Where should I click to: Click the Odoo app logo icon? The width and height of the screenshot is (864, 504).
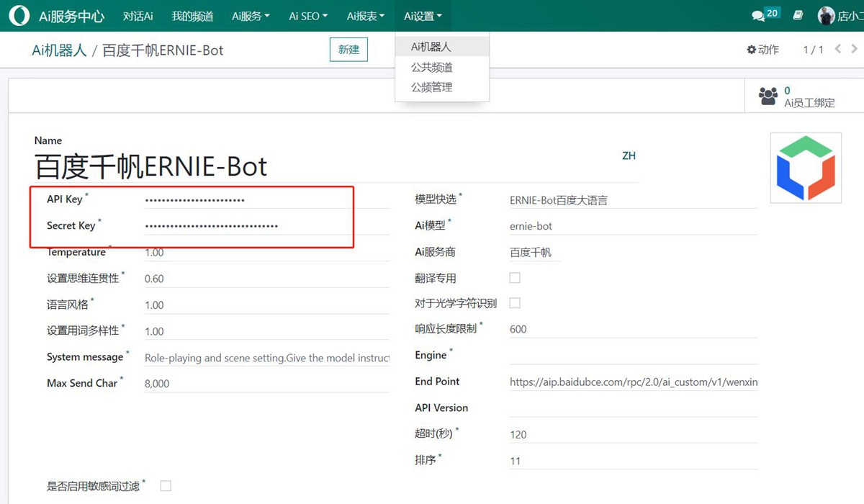pos(19,16)
